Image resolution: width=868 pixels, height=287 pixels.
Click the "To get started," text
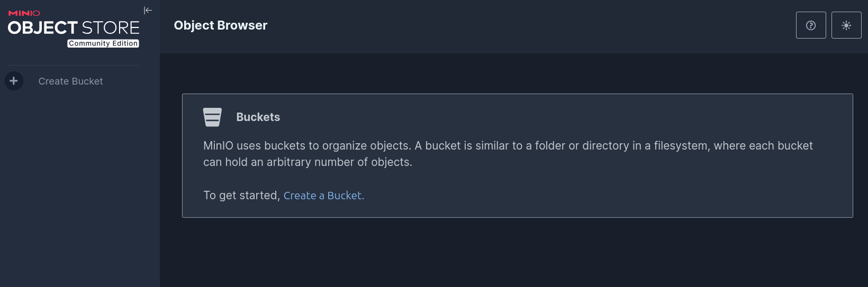[241, 196]
